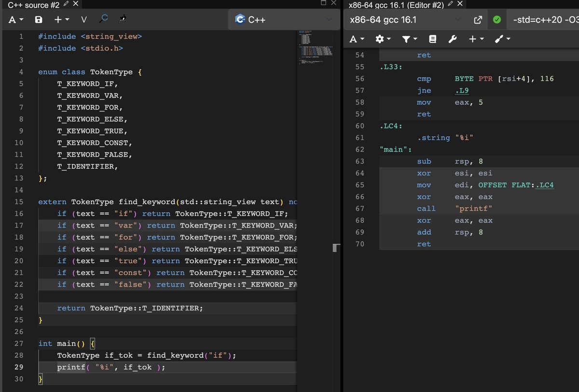Save the C++ source file
This screenshot has width=579, height=392.
[x=39, y=20]
